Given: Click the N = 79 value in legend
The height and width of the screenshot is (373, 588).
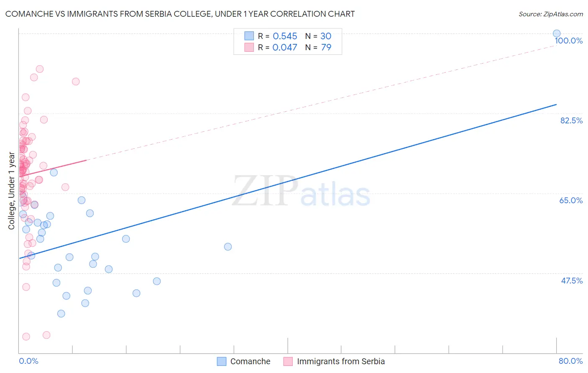Looking at the screenshot, I should tap(318, 47).
